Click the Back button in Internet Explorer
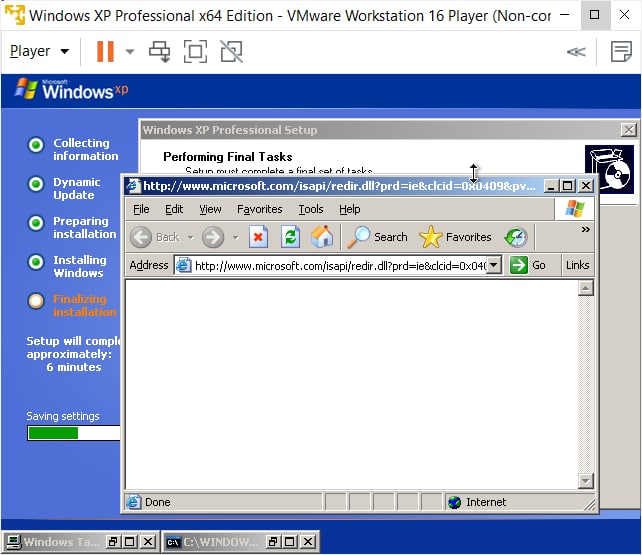The image size is (642, 555). pyautogui.click(x=155, y=237)
